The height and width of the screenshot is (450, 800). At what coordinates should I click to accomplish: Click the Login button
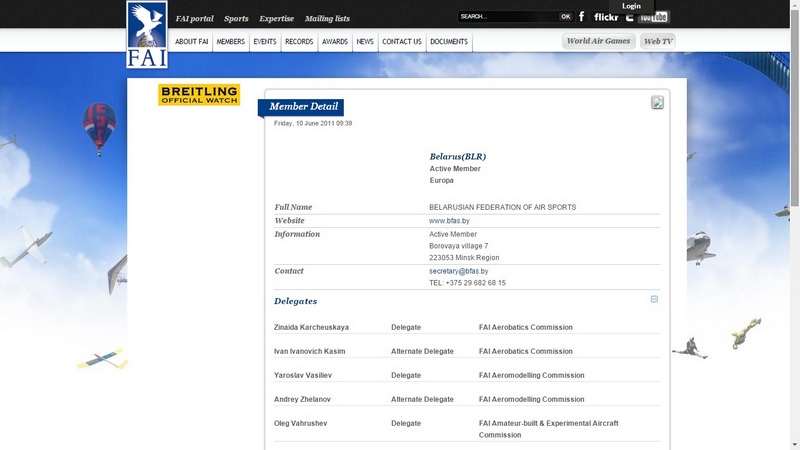631,6
